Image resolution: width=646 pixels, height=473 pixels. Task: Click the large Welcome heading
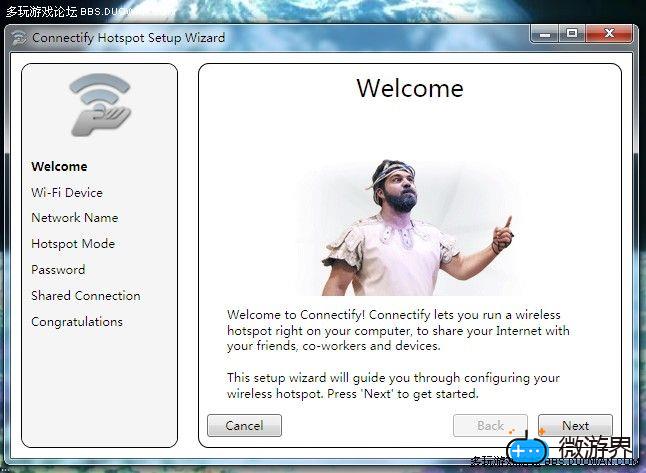coord(410,88)
